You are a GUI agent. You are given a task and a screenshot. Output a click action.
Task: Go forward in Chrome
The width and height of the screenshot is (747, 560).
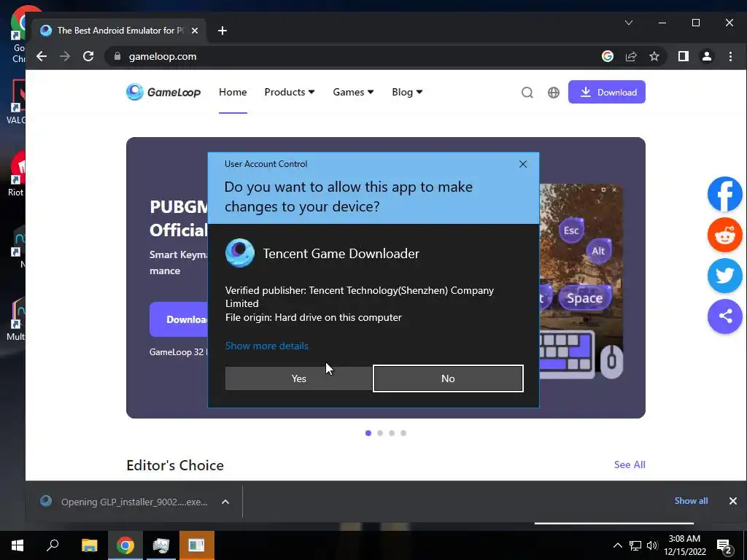[x=65, y=56]
